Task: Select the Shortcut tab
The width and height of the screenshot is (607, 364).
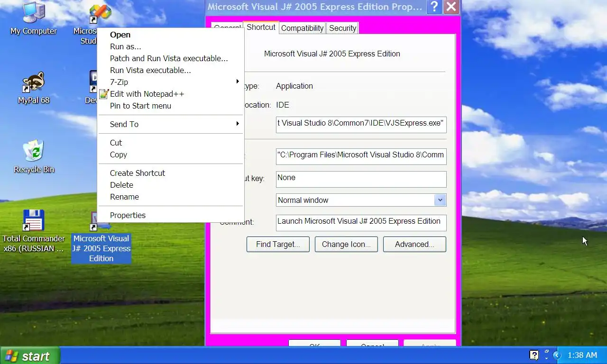Action: [x=261, y=27]
